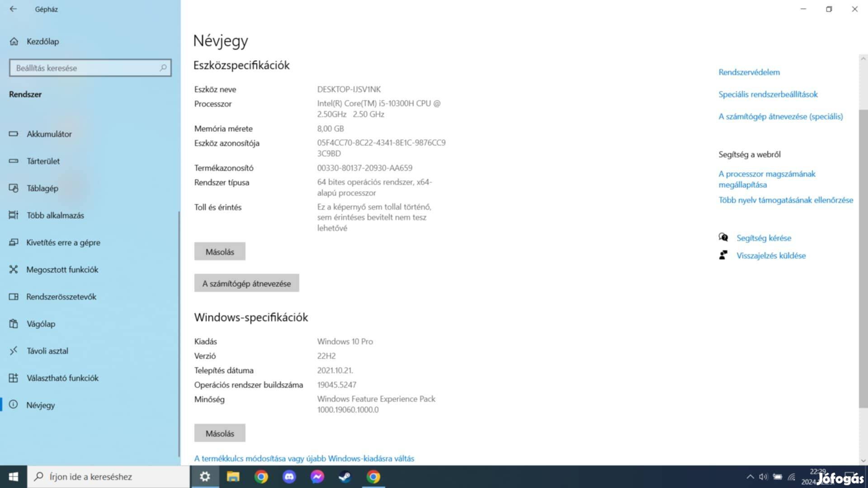Click Akkumulátor in left sidebar
The image size is (868, 488).
click(49, 133)
